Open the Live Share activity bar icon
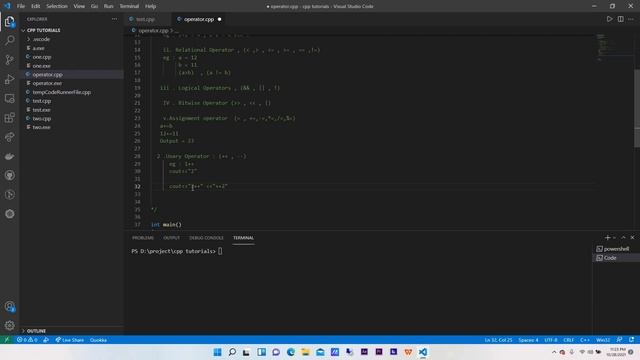Screen dimensions: 640x360 click(9, 137)
